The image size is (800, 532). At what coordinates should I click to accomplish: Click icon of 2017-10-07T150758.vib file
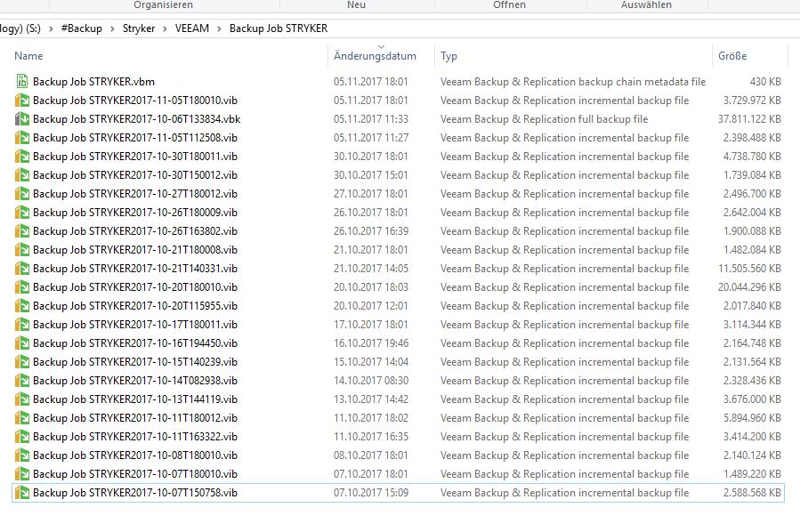(22, 493)
